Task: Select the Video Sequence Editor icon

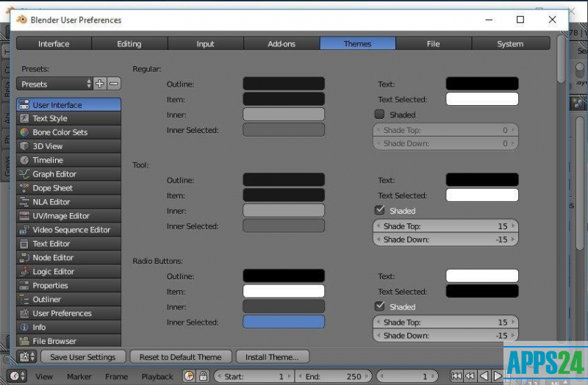Action: click(x=24, y=230)
